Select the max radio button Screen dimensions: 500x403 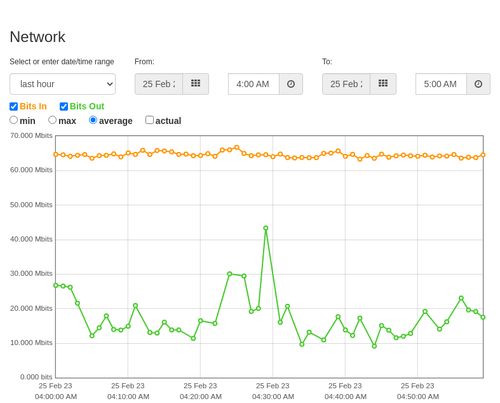[52, 120]
